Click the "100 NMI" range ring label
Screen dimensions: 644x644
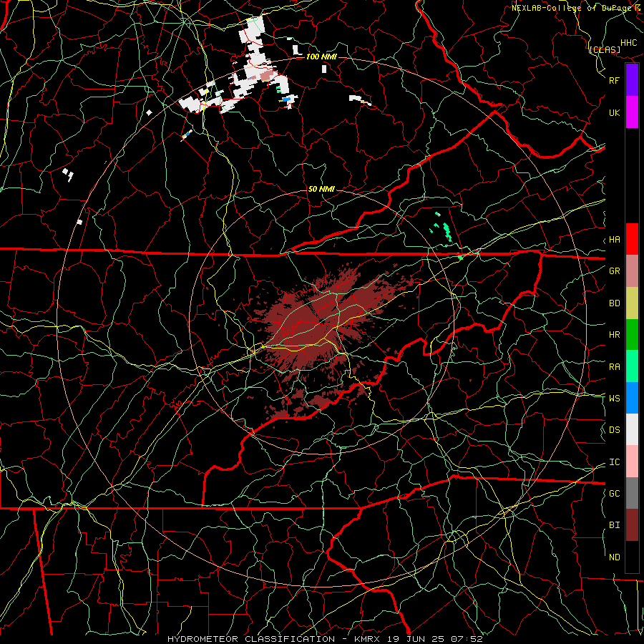(x=321, y=57)
